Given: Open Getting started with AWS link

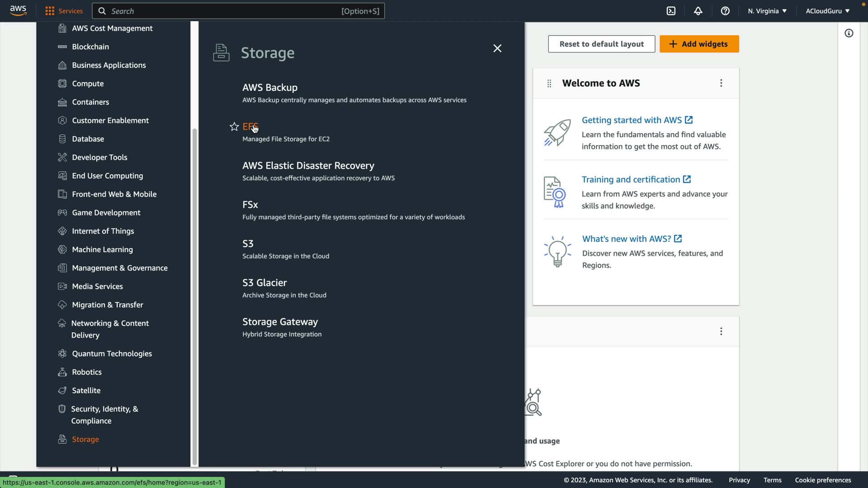Looking at the screenshot, I should tap(632, 120).
